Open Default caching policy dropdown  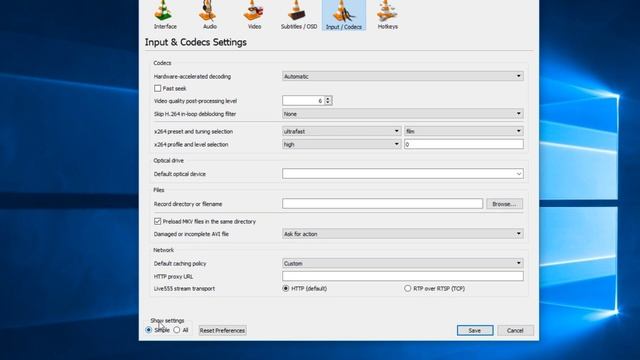(x=402, y=263)
